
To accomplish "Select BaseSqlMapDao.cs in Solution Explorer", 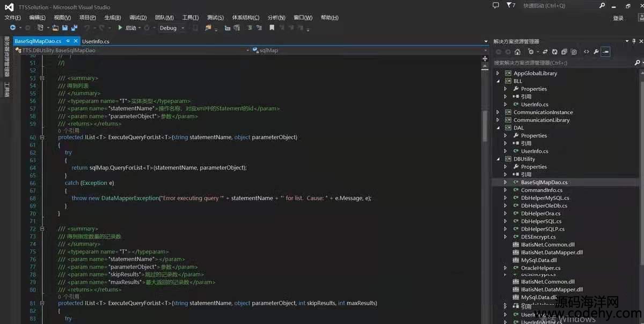I will pyautogui.click(x=544, y=182).
